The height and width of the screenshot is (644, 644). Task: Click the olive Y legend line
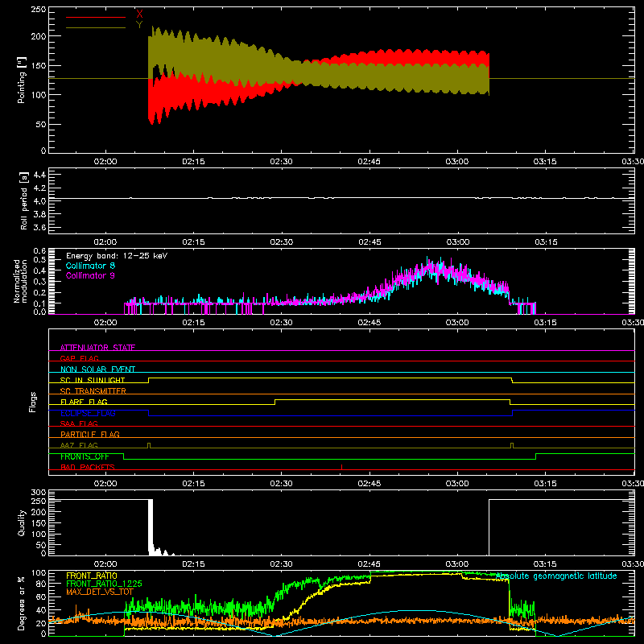[96, 28]
